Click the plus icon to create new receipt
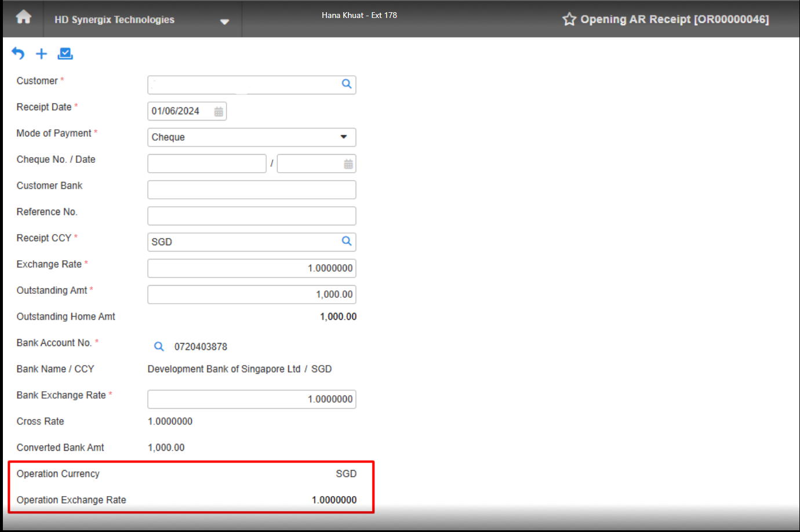Image resolution: width=800 pixels, height=532 pixels. click(41, 54)
